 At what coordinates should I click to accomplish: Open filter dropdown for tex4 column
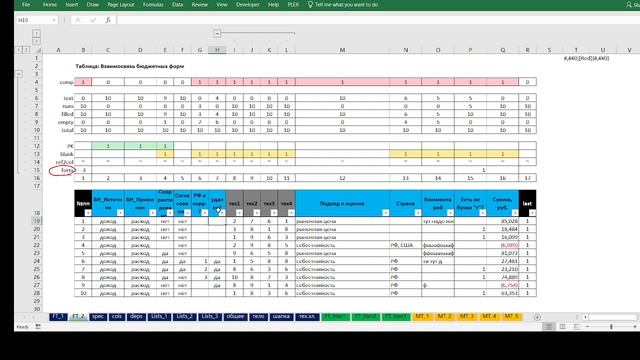[x=291, y=213]
